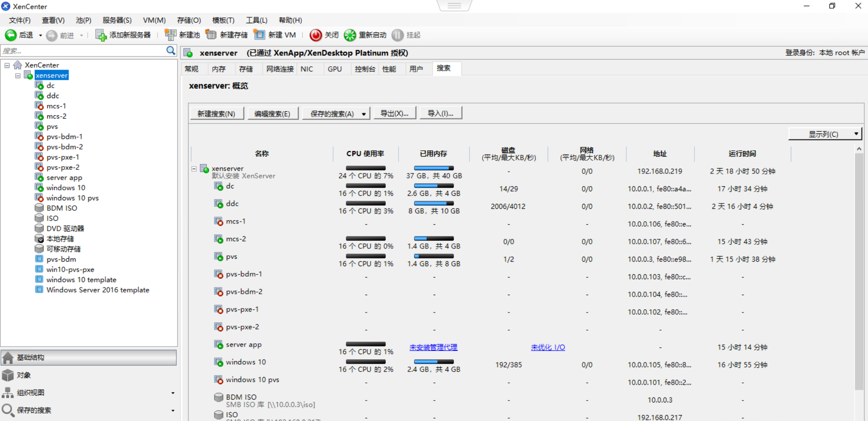Click the Organization Views (组织视图) icon

click(8, 393)
